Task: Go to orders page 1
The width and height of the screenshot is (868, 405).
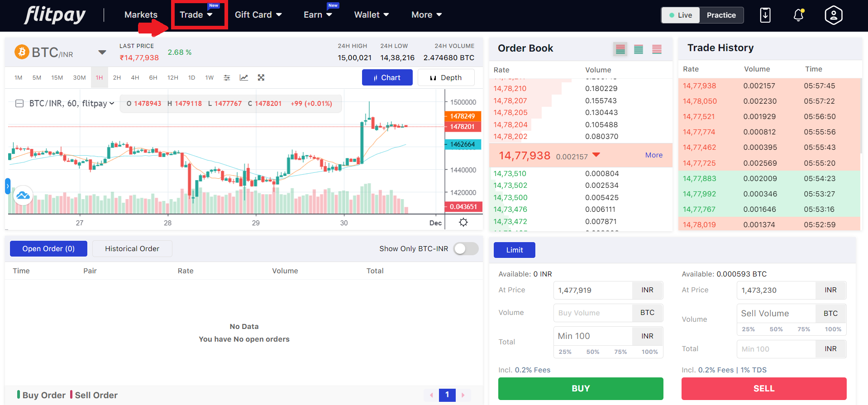Action: [x=447, y=395]
